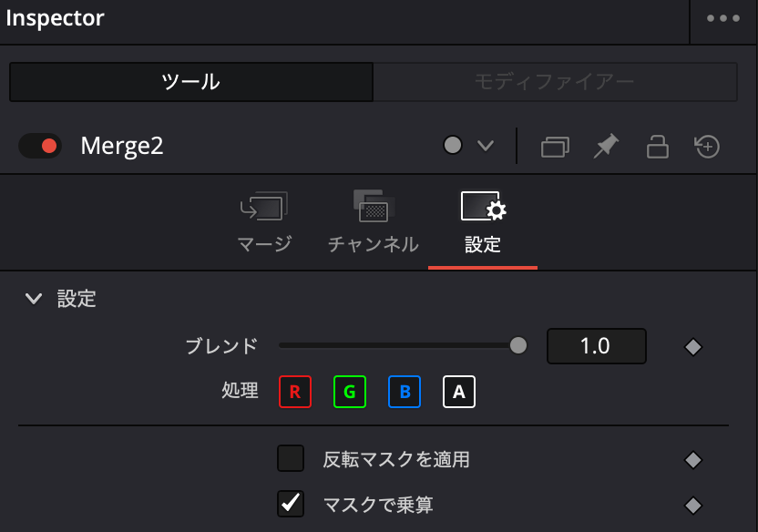
Task: Disable the Merge2 node with its power switch
Action: click(40, 146)
